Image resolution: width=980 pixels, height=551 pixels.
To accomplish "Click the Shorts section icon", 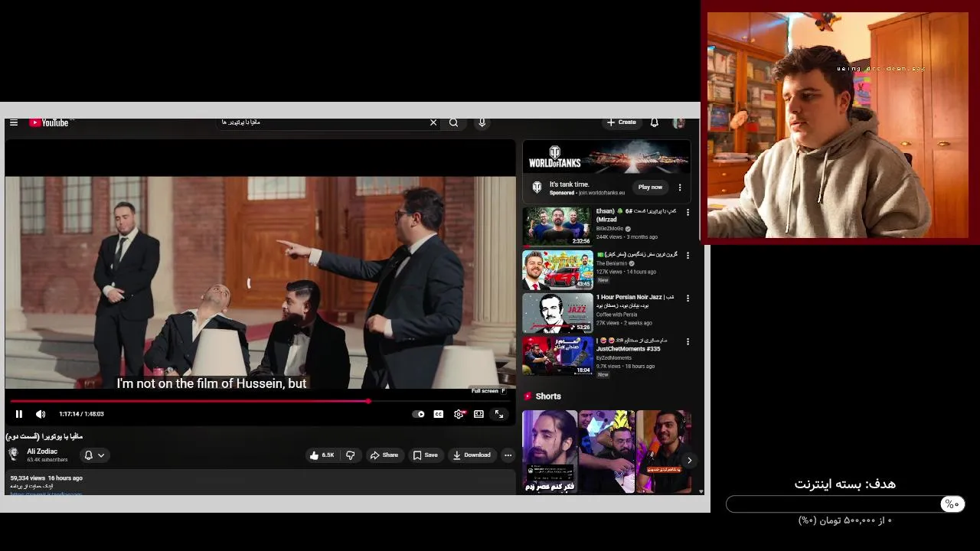I will pyautogui.click(x=528, y=396).
